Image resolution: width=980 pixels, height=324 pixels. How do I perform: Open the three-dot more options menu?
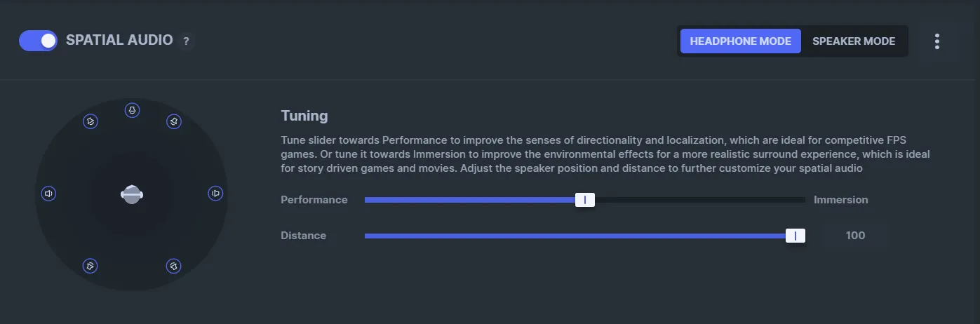tap(937, 41)
